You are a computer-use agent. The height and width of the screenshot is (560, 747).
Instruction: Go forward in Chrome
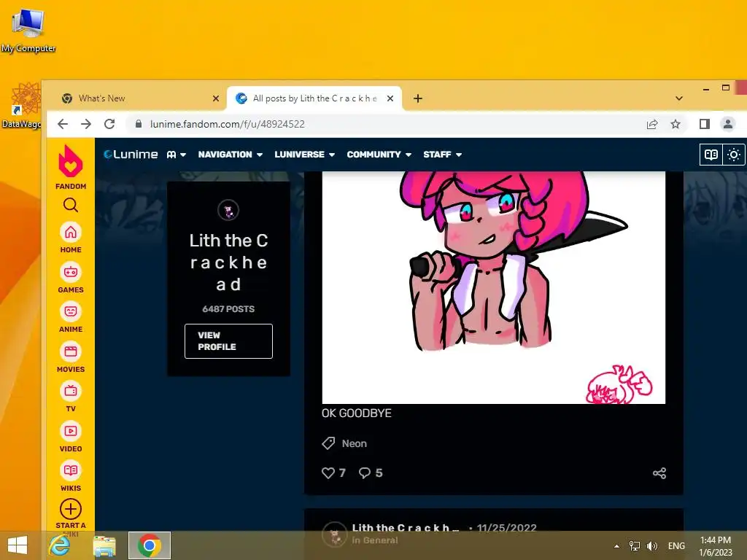point(86,124)
